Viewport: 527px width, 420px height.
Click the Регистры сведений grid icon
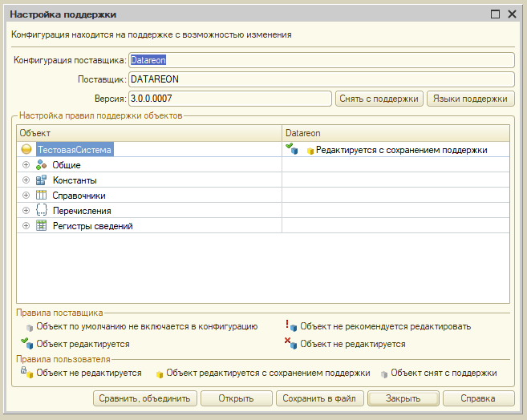click(x=42, y=225)
